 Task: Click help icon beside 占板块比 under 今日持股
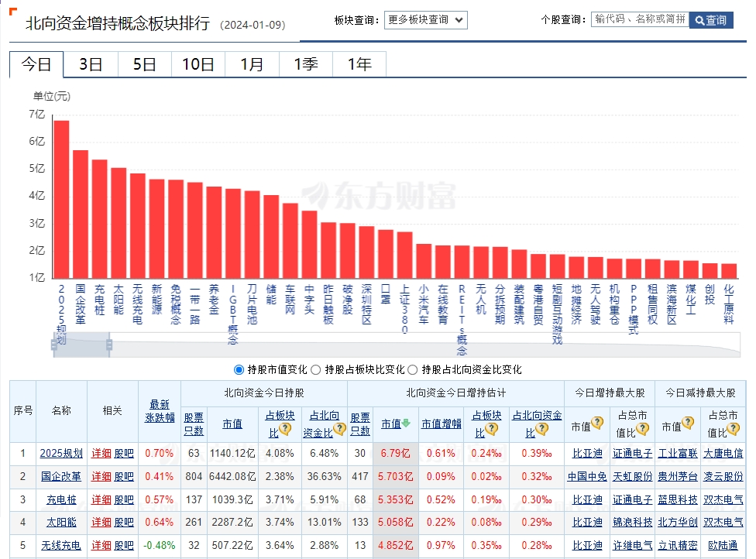285,429
